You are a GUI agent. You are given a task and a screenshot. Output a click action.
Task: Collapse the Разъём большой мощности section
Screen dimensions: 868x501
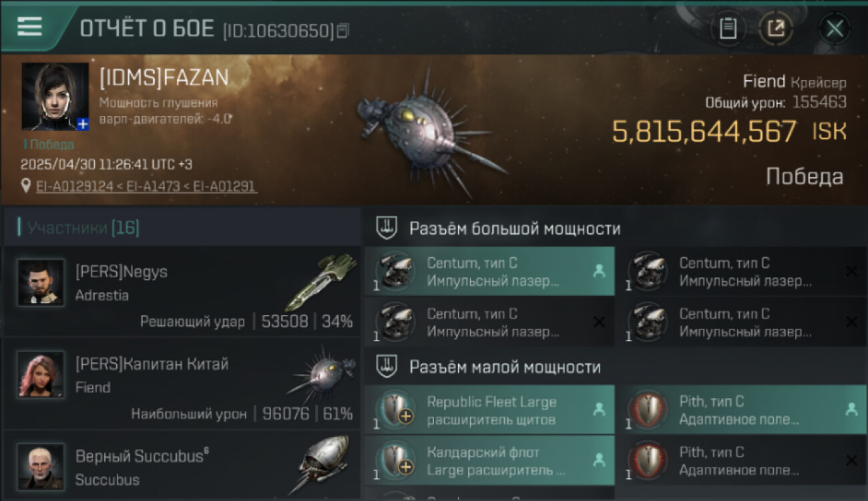(x=387, y=228)
